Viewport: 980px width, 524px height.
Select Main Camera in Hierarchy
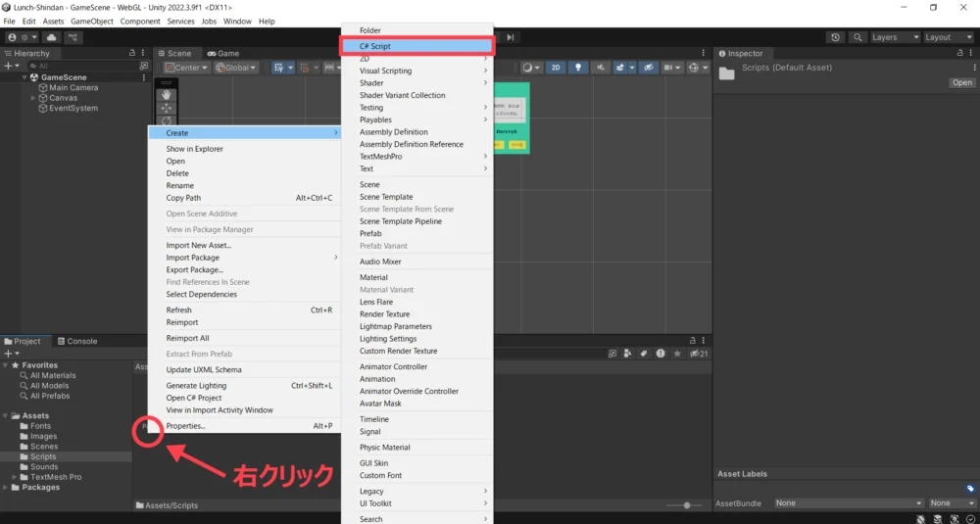(x=73, y=87)
